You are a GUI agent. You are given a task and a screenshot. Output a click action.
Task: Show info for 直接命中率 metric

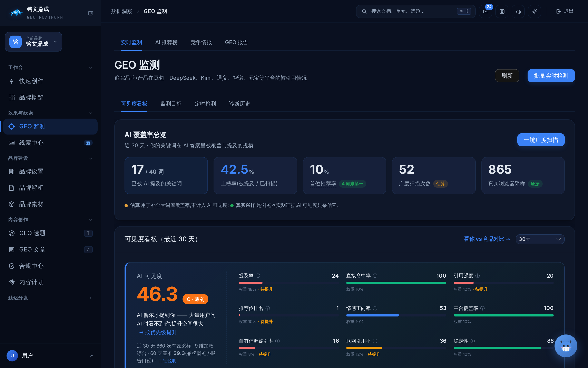click(x=375, y=276)
